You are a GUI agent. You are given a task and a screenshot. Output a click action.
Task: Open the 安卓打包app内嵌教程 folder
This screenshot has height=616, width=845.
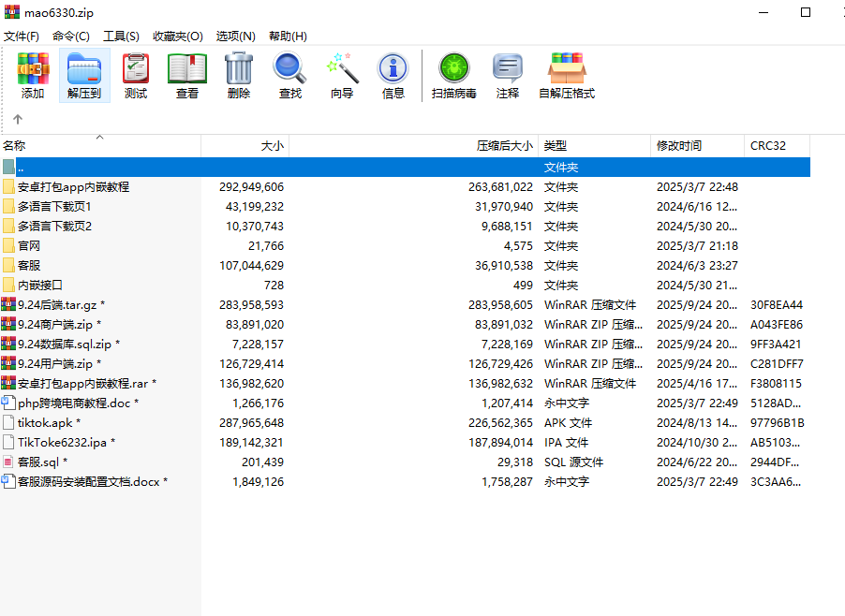[70, 186]
